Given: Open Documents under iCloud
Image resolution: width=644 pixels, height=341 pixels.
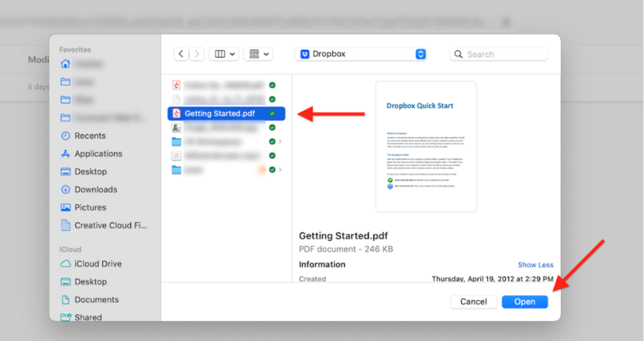Looking at the screenshot, I should point(89,299).
